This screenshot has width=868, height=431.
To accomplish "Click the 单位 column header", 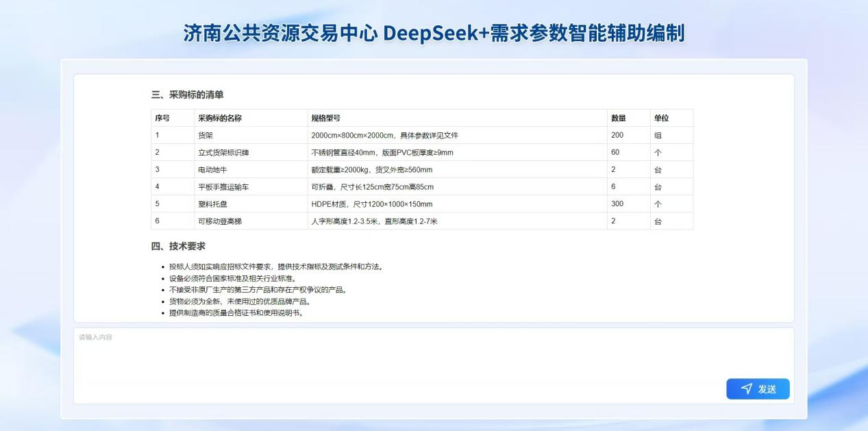I will pyautogui.click(x=661, y=118).
